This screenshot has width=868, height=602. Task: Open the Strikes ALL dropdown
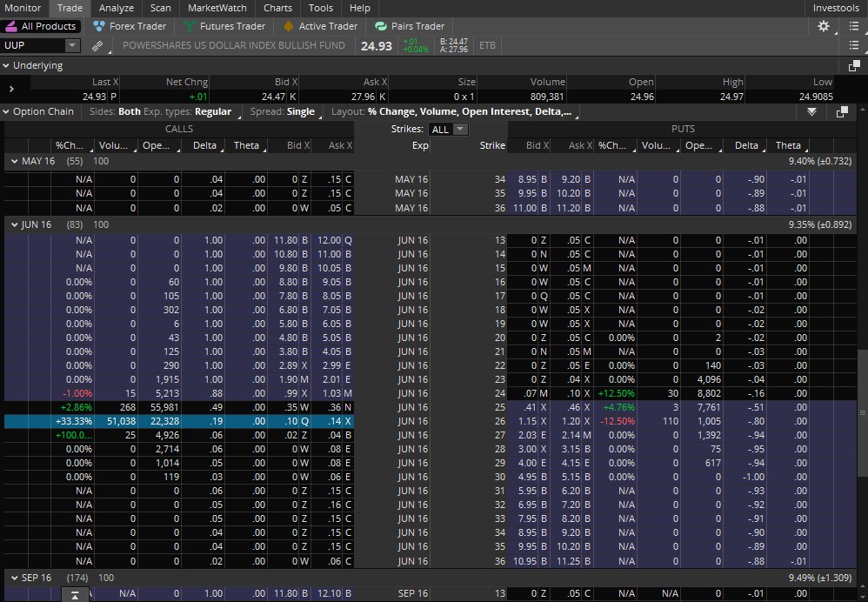tap(450, 129)
